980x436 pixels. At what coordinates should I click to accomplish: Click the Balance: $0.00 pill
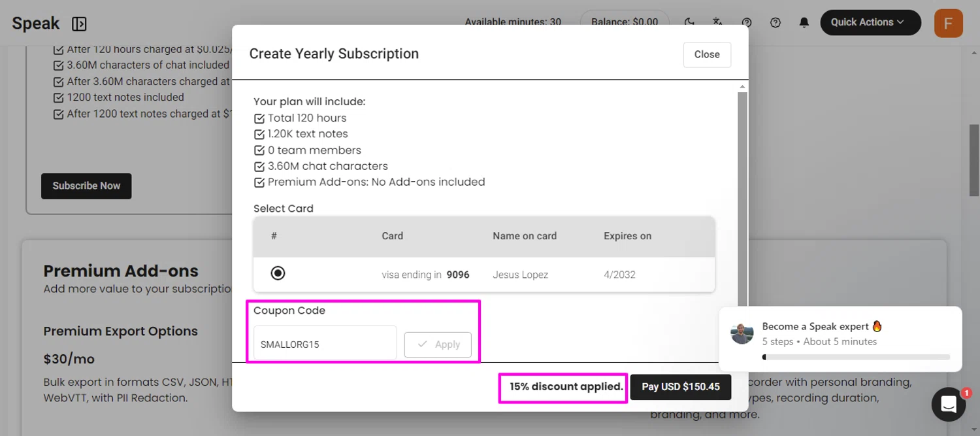(625, 22)
